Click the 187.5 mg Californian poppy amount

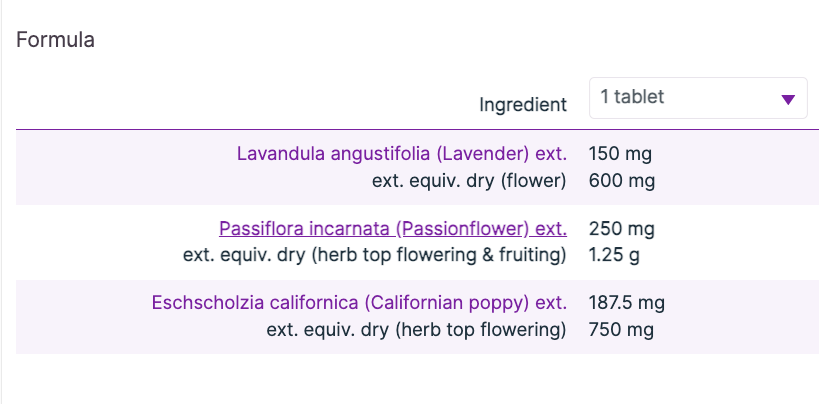(x=628, y=302)
